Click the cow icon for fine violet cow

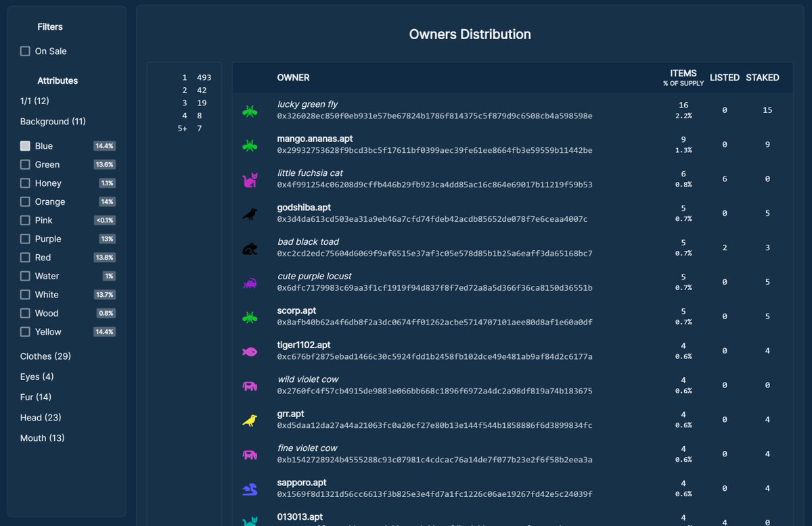click(x=250, y=454)
